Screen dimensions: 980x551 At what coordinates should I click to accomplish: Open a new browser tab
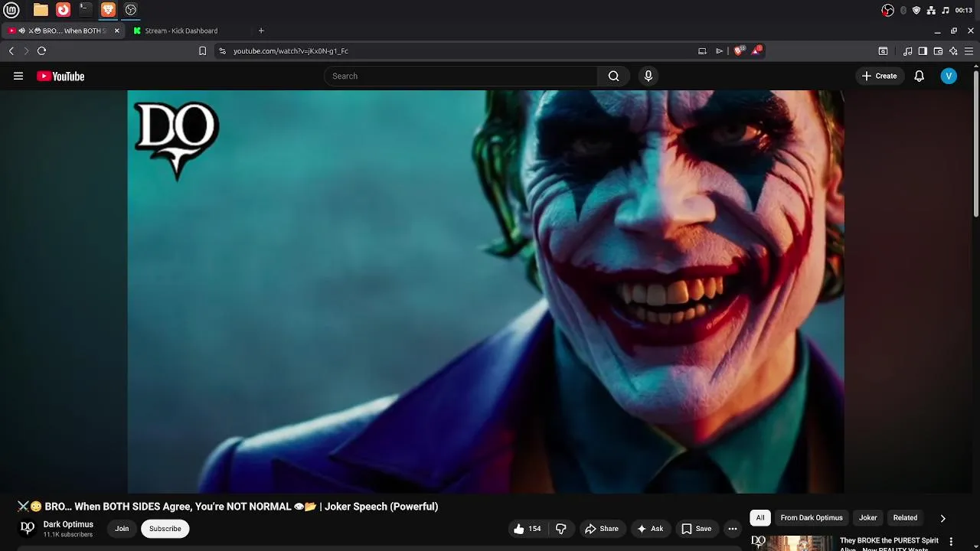coord(261,31)
